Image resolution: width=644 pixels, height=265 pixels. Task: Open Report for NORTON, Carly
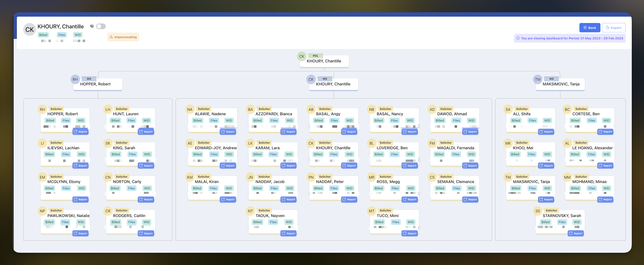[146, 199]
